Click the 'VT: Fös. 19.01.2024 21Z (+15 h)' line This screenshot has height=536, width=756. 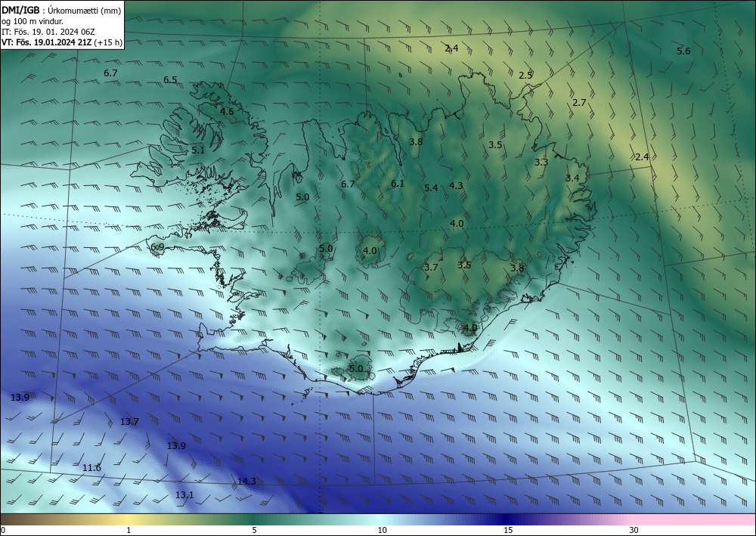click(x=62, y=42)
